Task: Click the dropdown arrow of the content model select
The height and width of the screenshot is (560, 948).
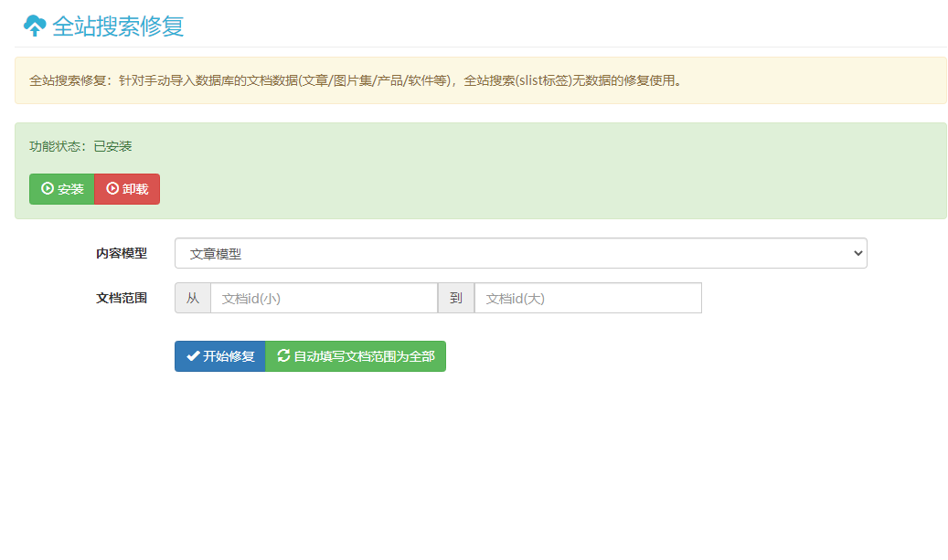Action: [x=857, y=253]
